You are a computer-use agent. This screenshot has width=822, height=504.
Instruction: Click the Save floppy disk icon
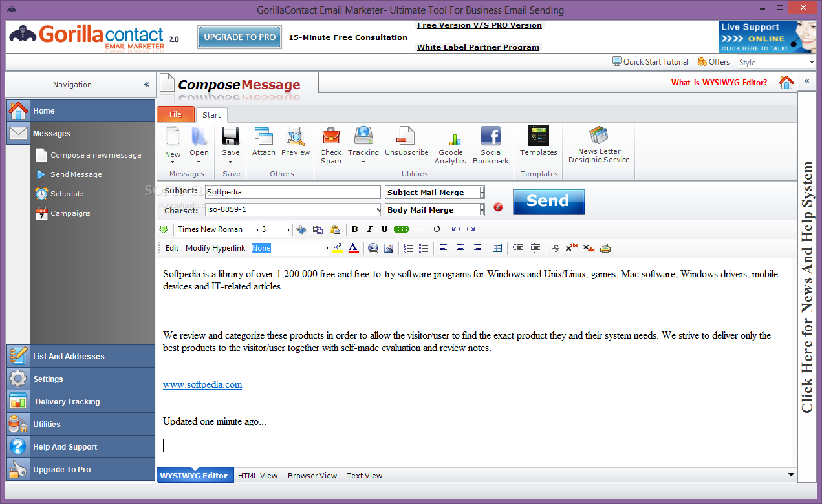pos(231,136)
